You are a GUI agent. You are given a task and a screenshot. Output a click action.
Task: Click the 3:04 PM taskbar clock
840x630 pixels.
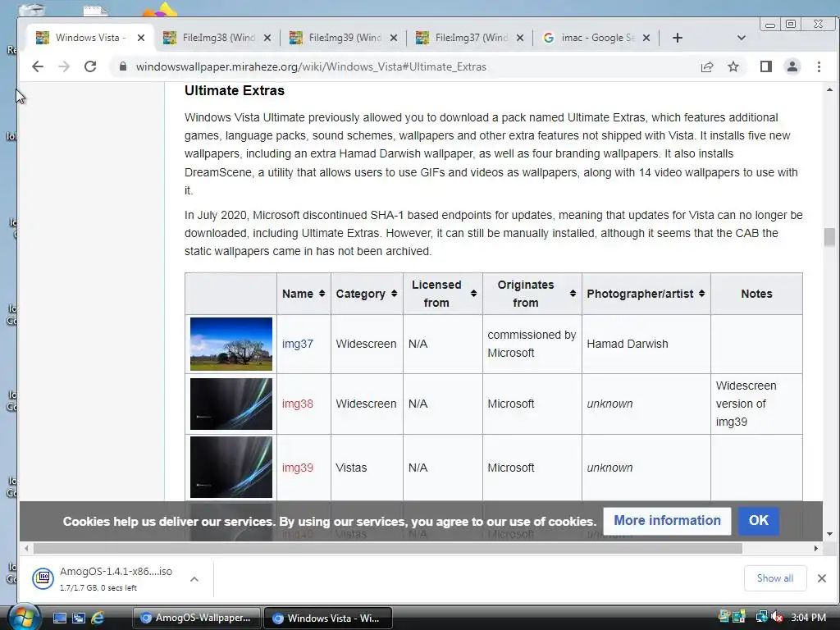[x=808, y=617]
